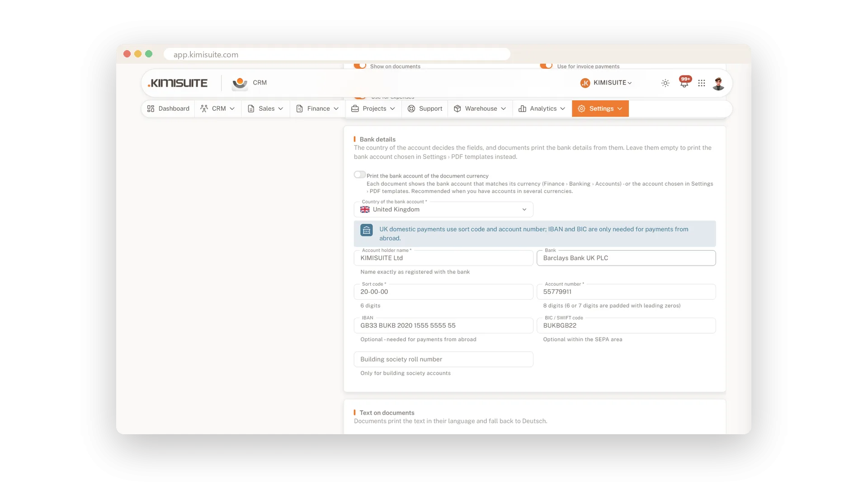This screenshot has height=488, width=868.
Task: Open Dashboard from the navigation bar
Action: click(168, 108)
